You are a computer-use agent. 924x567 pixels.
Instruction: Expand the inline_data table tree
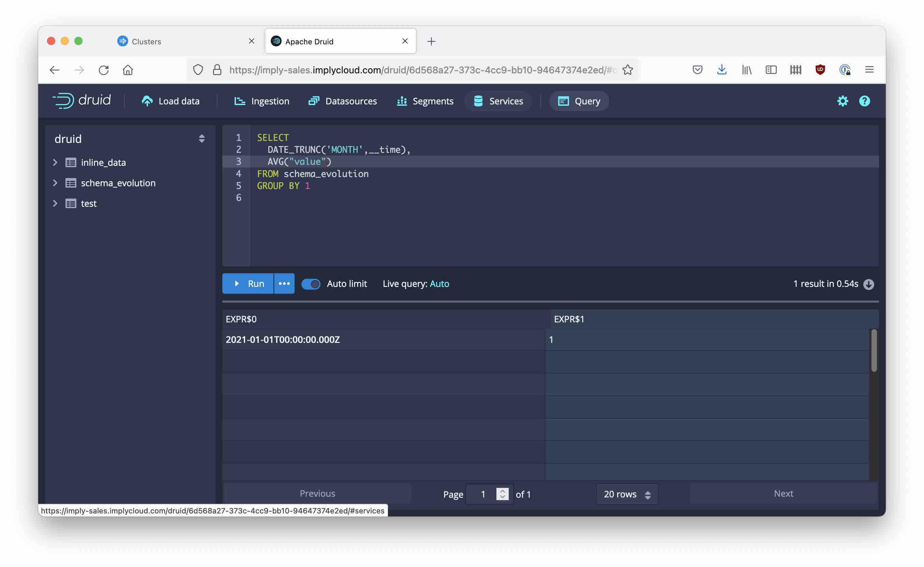tap(55, 162)
